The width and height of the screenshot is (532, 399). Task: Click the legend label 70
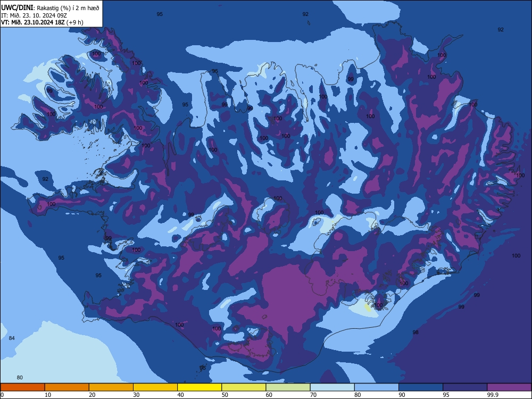(313, 395)
